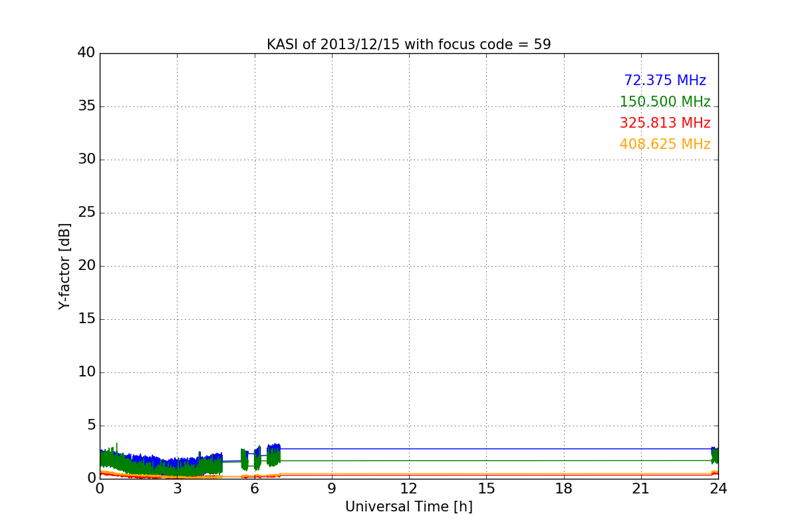The image size is (798, 532).
Task: Click the x-axis tick label 3
Action: point(177,489)
